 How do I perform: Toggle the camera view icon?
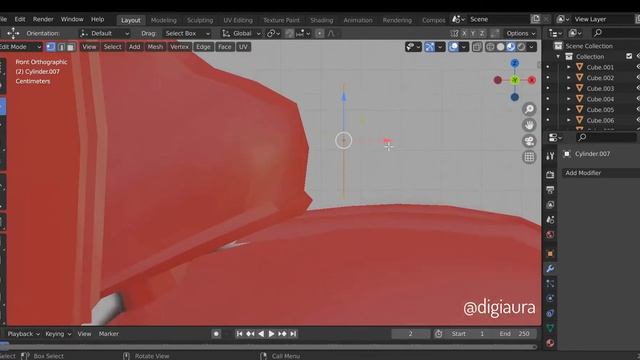[529, 141]
